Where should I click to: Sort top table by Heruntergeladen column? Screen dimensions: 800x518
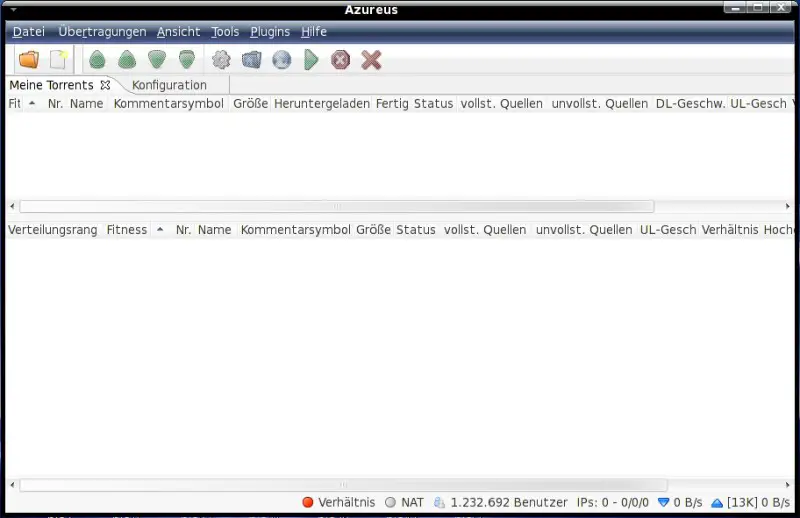pos(322,104)
